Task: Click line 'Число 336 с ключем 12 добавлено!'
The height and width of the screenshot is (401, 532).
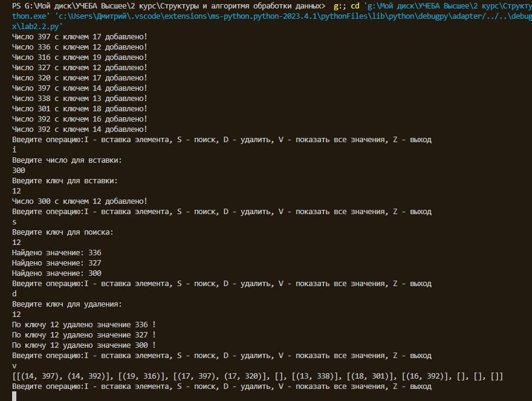Action: pyautogui.click(x=80, y=47)
